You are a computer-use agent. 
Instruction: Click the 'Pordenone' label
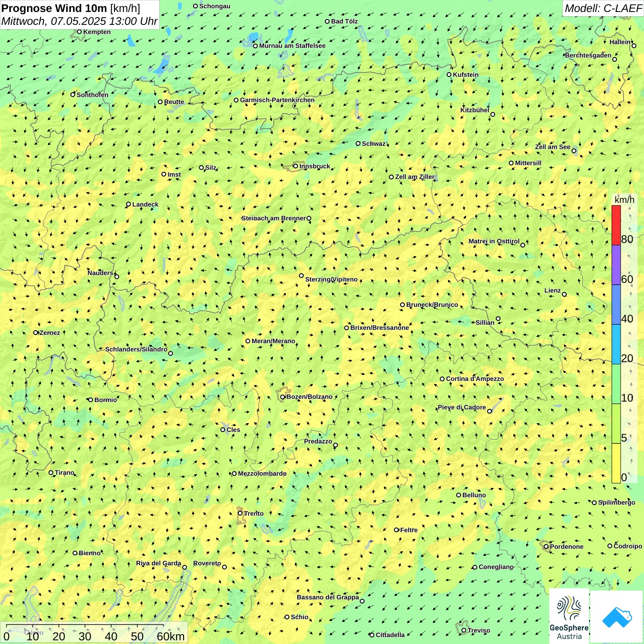tap(567, 546)
